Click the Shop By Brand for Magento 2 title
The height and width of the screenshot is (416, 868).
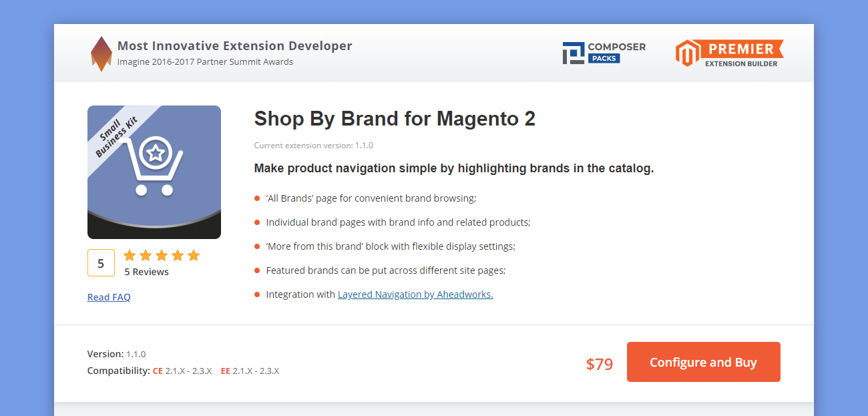coord(395,119)
